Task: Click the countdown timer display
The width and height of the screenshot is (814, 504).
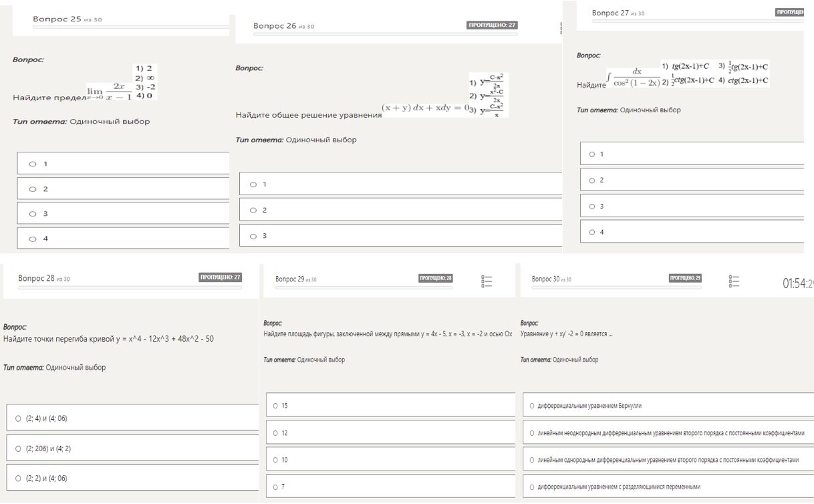Action: coord(797,284)
